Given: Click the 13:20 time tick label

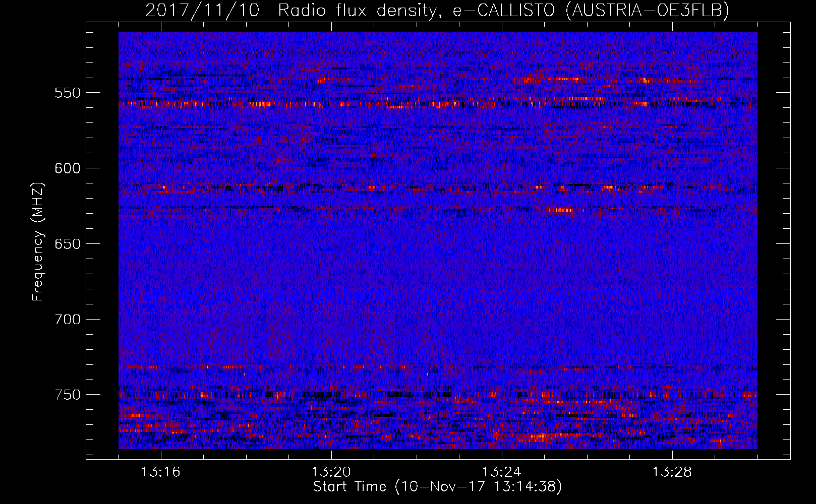Looking at the screenshot, I should [x=331, y=472].
